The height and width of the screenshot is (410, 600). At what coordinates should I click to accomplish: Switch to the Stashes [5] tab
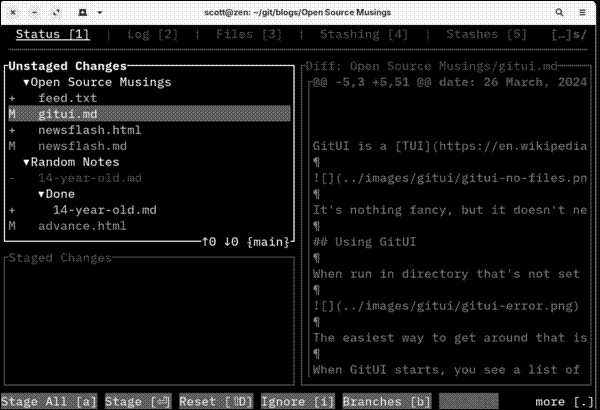(486, 34)
